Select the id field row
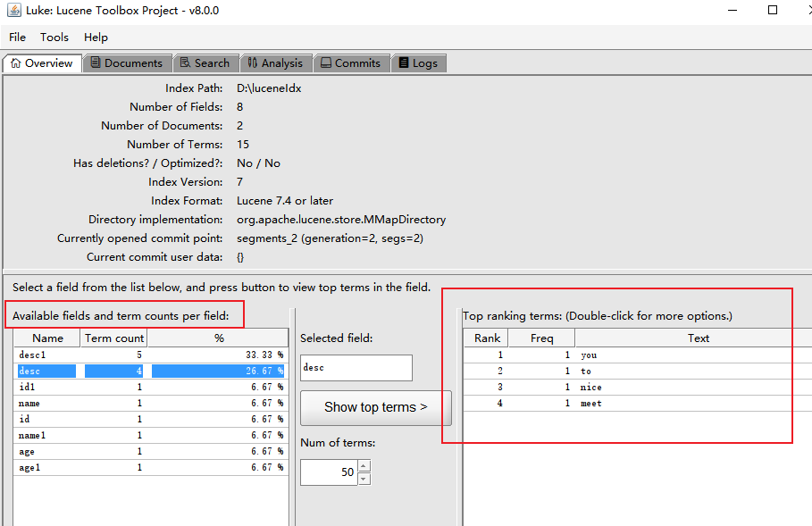The width and height of the screenshot is (812, 526). (x=151, y=419)
